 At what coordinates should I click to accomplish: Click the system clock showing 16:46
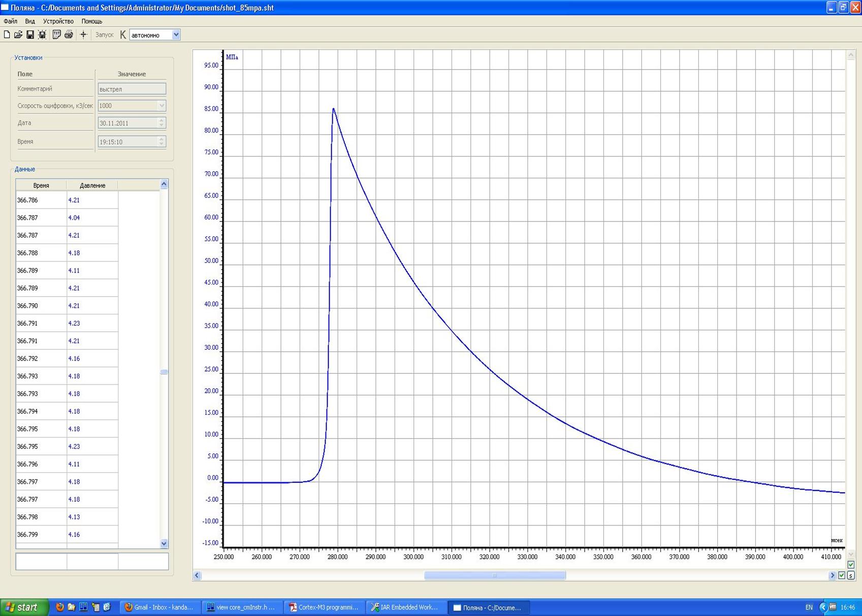[847, 607]
